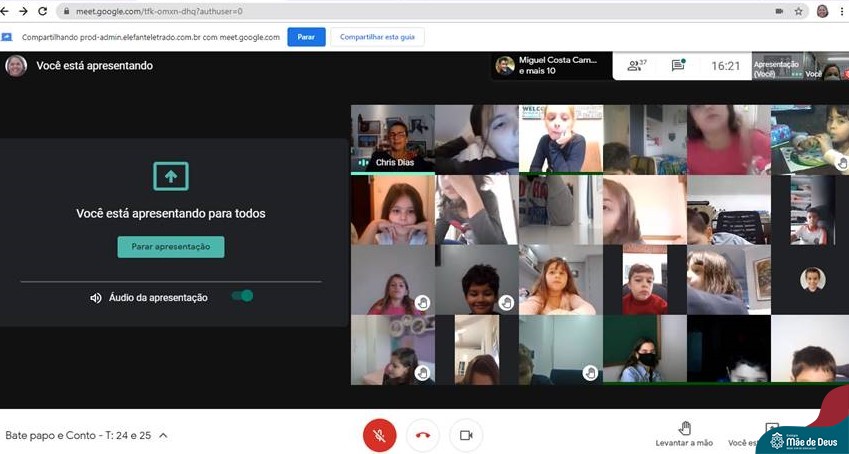Click the address bar with meet.google.com URL

(400, 11)
